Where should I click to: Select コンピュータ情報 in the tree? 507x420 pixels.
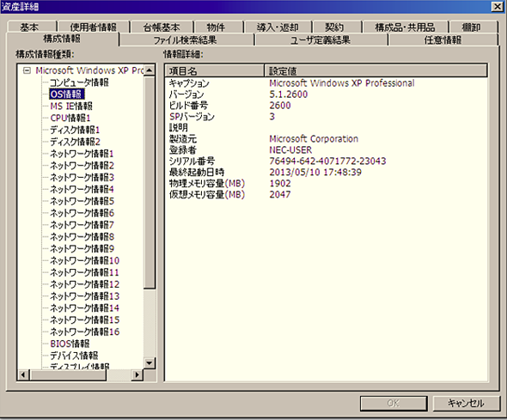point(79,82)
